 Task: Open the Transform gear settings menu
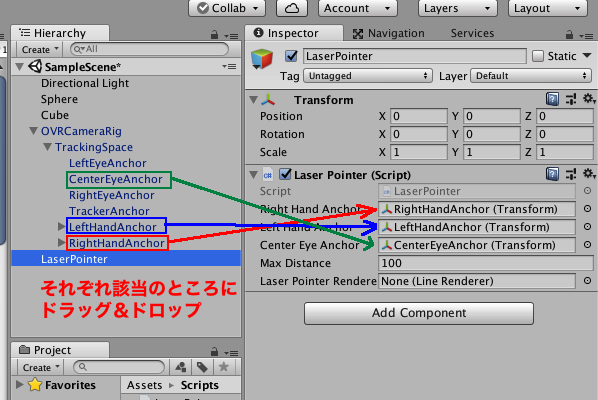tap(588, 99)
